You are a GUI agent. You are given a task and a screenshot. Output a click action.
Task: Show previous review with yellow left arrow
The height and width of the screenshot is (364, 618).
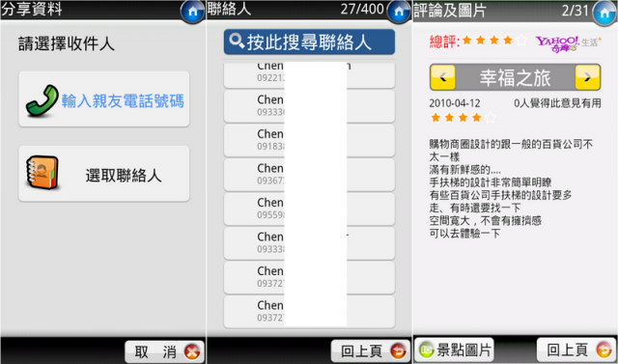[x=443, y=77]
